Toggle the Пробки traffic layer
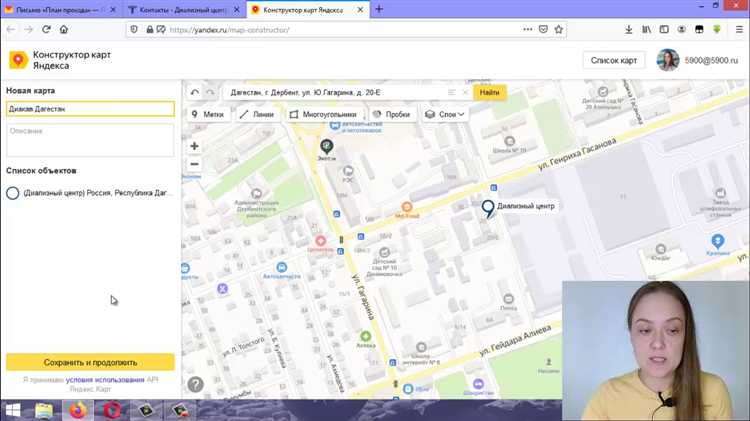The width and height of the screenshot is (750, 421). pyautogui.click(x=391, y=114)
